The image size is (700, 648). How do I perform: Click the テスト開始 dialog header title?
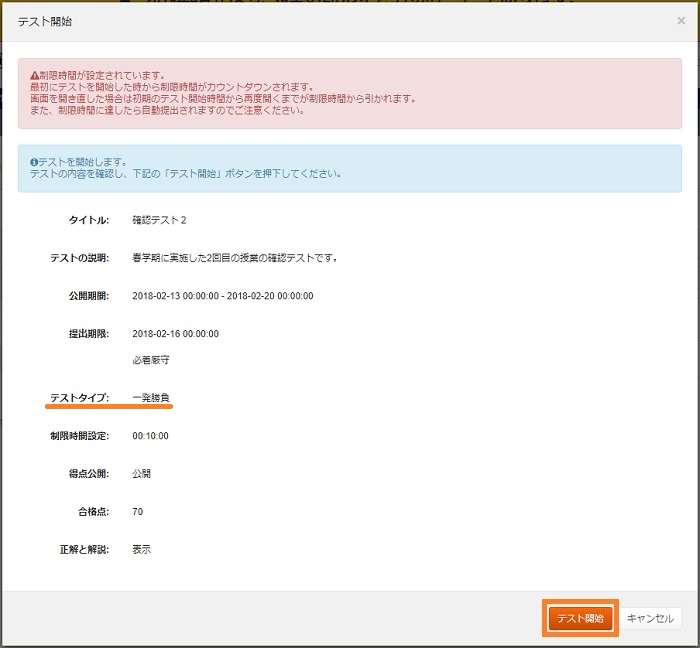point(45,21)
